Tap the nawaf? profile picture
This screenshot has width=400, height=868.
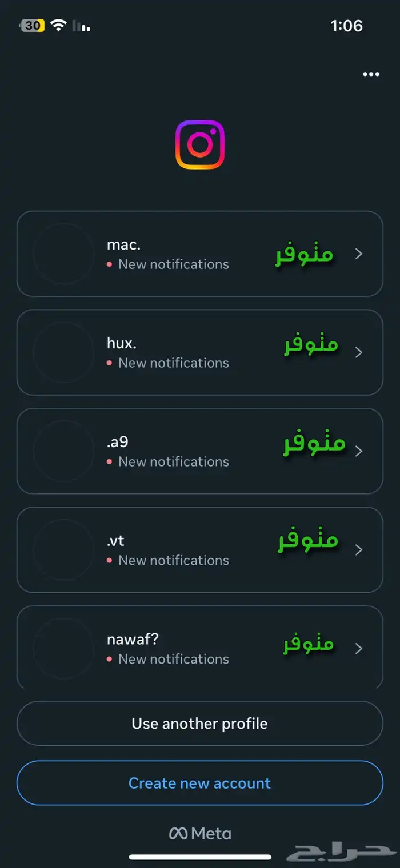coord(64,648)
